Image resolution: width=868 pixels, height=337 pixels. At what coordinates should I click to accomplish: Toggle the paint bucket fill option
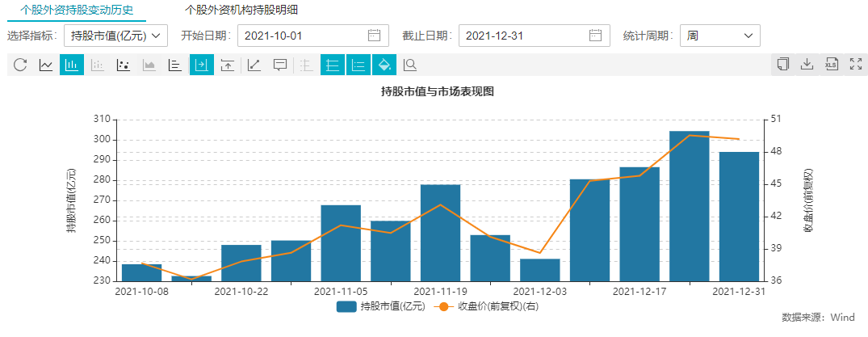(384, 65)
